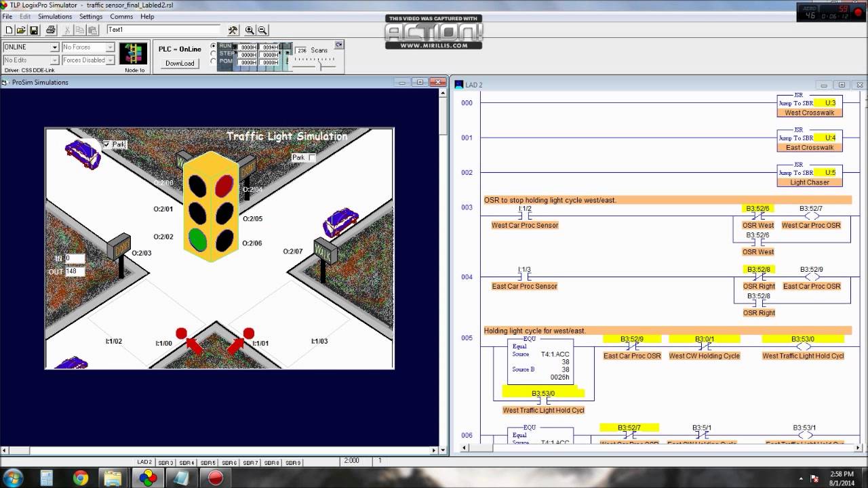Click the OUT counter field
The width and height of the screenshot is (868, 488).
75,271
